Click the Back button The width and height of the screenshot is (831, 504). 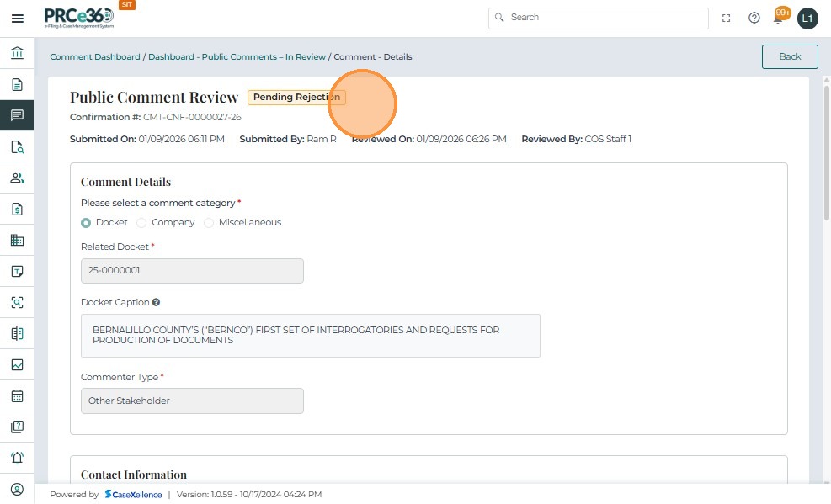click(790, 56)
